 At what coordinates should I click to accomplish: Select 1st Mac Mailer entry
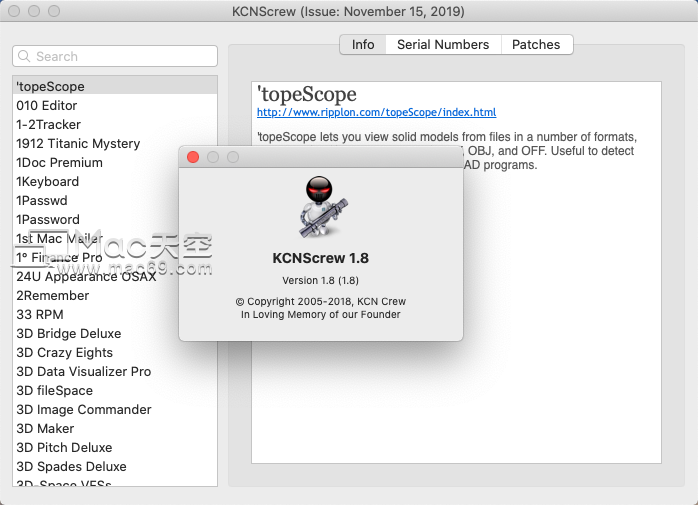tap(115, 239)
